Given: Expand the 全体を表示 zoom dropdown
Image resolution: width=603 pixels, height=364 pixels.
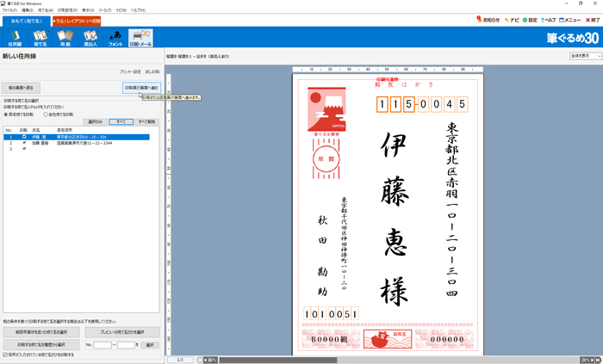Looking at the screenshot, I should tap(585, 56).
